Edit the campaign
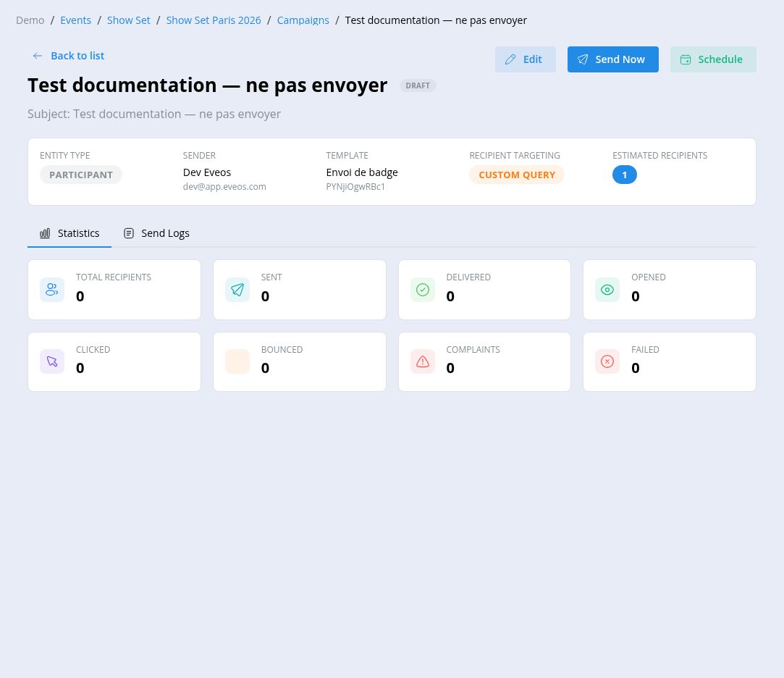The image size is (784, 678). point(526,59)
